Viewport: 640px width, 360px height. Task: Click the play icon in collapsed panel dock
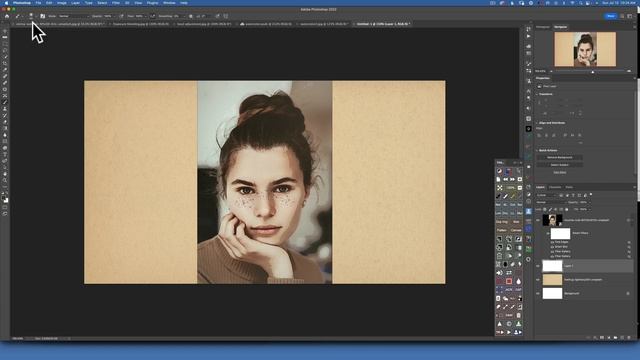tap(529, 36)
